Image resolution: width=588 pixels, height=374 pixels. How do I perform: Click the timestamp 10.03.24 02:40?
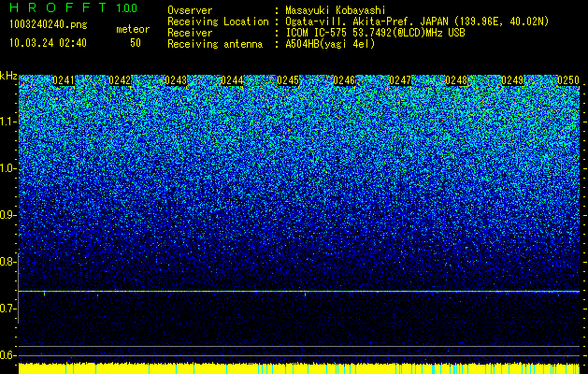pyautogui.click(x=48, y=43)
